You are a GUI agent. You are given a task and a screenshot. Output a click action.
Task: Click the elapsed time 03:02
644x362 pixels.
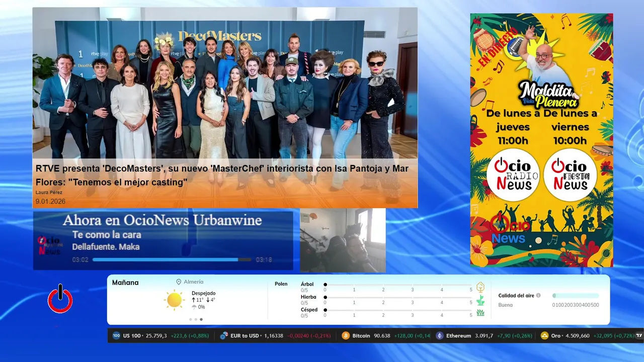click(80, 259)
